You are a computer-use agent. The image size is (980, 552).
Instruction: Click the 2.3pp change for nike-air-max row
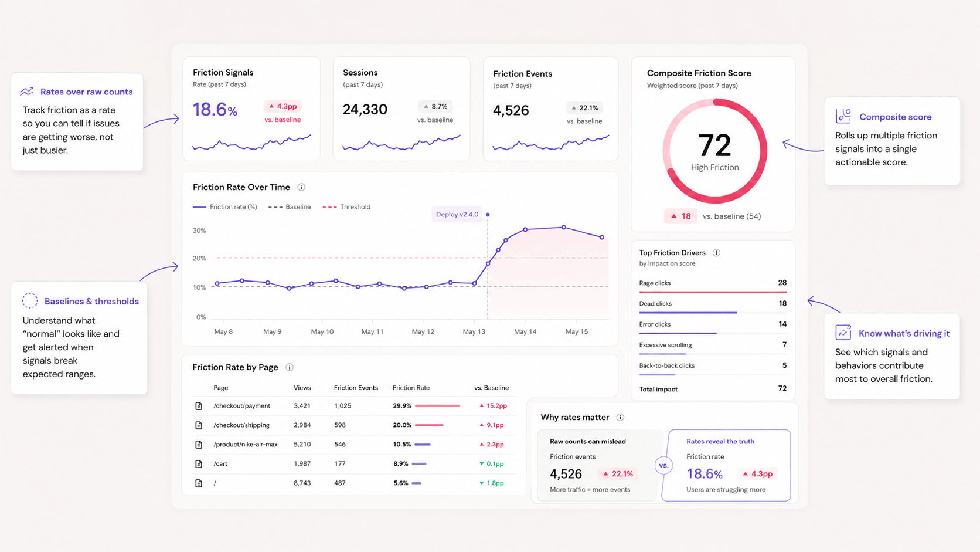click(x=492, y=445)
